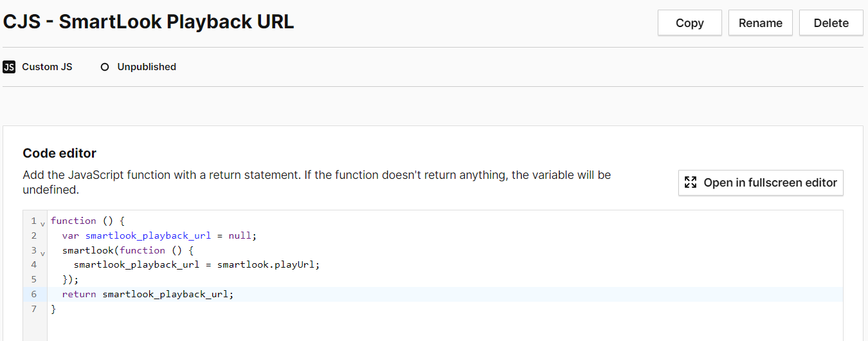
Task: Select line number 2 in the gutter
Action: click(33, 235)
